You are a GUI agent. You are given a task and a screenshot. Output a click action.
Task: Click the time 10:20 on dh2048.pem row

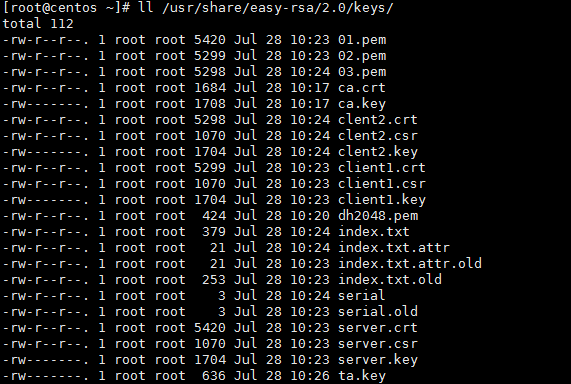pos(310,216)
